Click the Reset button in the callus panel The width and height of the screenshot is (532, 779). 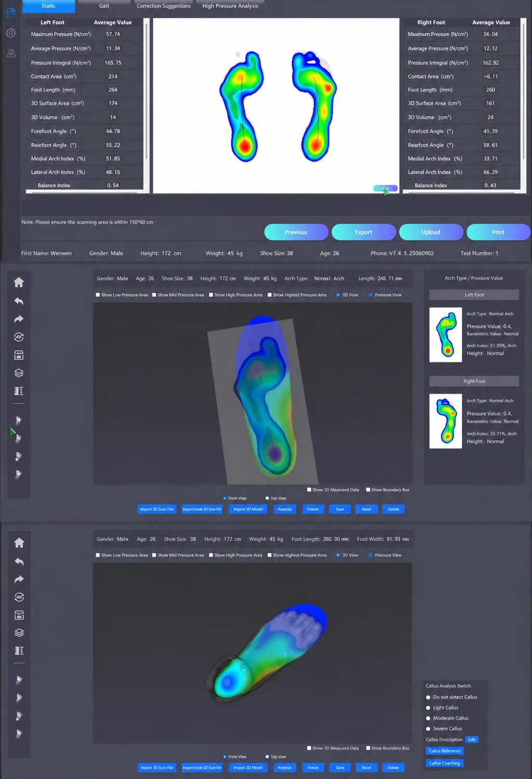point(367,768)
